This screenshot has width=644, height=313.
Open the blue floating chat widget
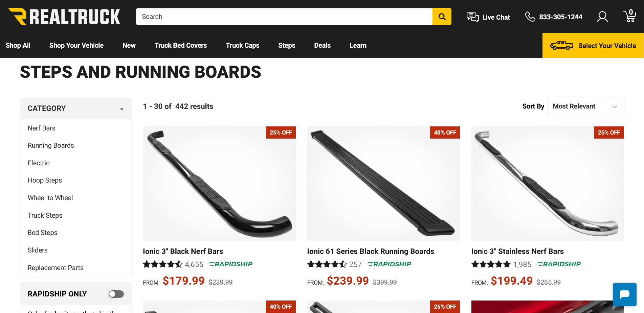point(624,294)
